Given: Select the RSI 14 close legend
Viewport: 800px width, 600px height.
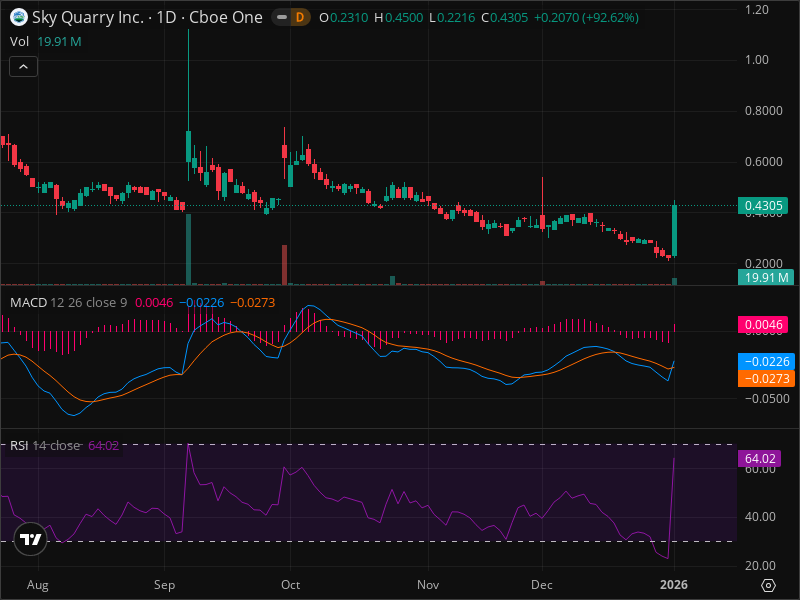Looking at the screenshot, I should (45, 445).
